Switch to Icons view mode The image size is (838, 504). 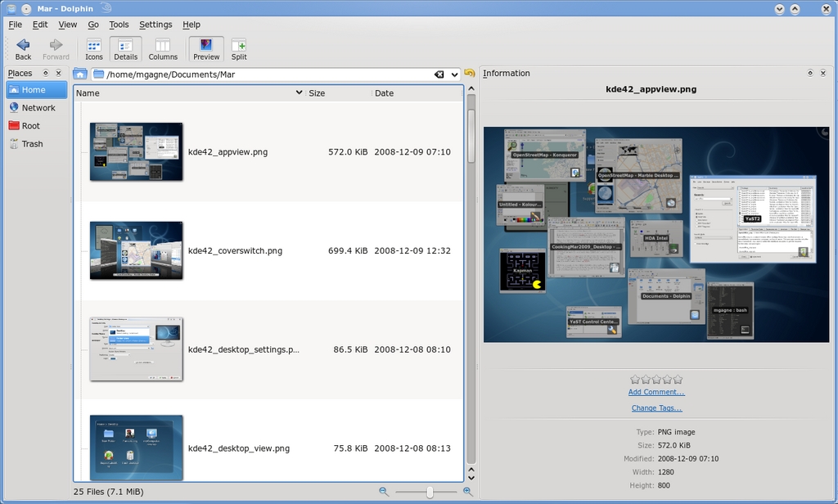pos(94,48)
